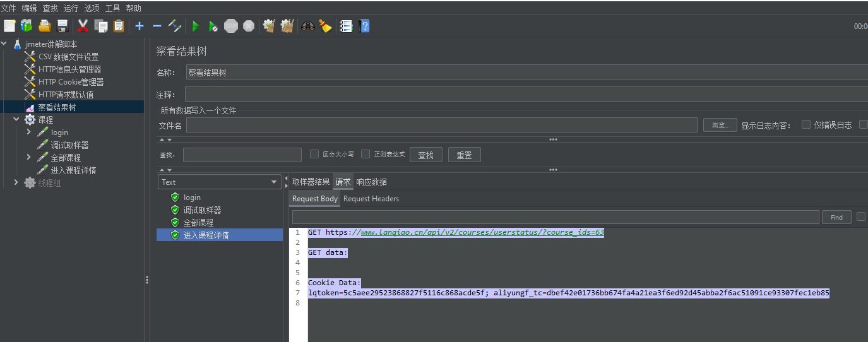Select the 调试取样器 result entry
The image size is (868, 342).
click(202, 210)
